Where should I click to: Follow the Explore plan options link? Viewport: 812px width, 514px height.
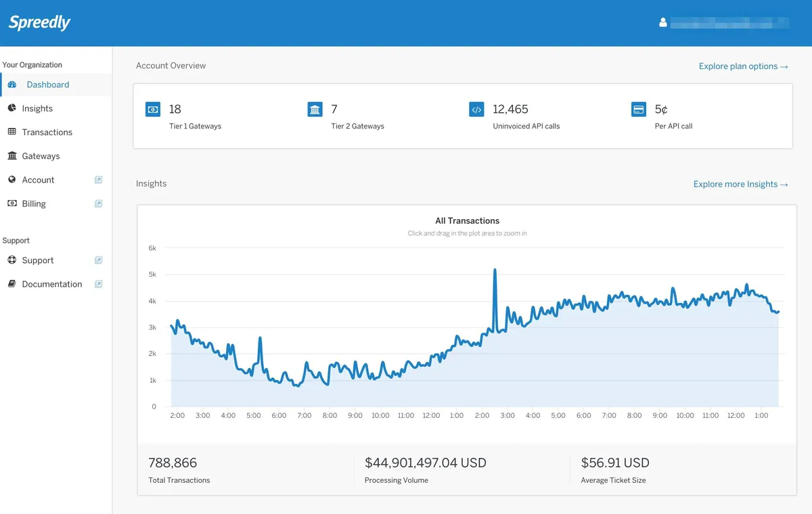point(743,66)
